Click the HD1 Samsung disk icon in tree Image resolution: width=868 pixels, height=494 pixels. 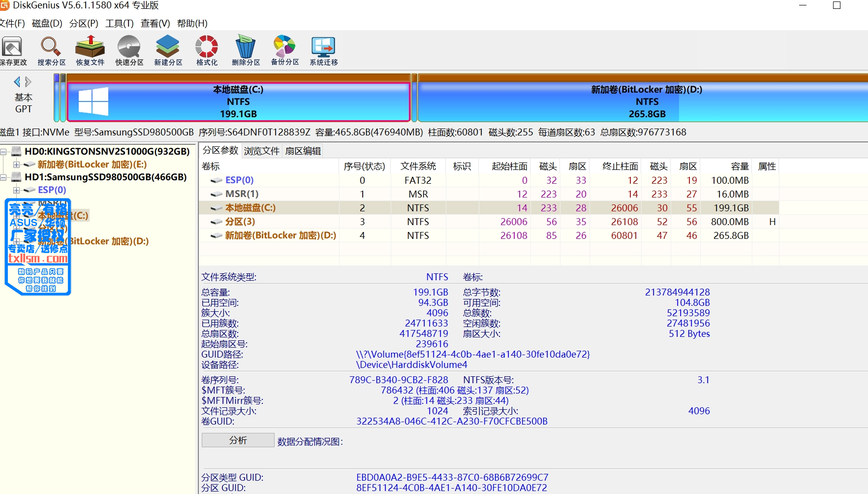click(16, 177)
